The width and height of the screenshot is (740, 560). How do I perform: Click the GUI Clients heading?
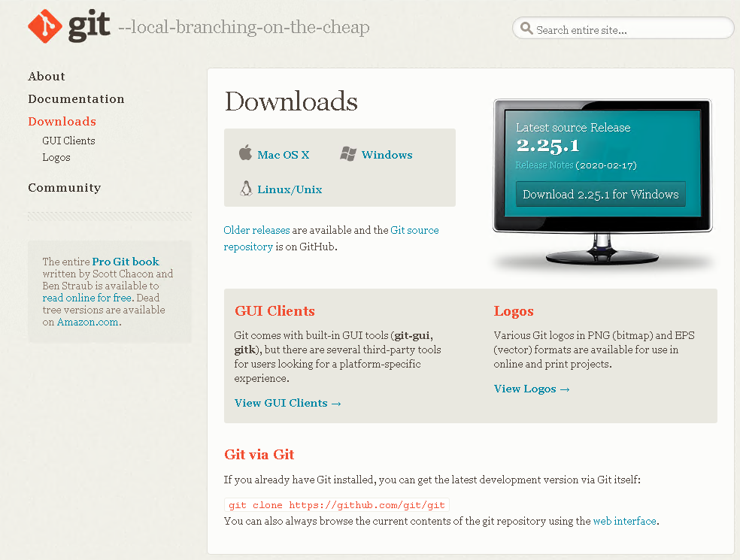coord(274,311)
